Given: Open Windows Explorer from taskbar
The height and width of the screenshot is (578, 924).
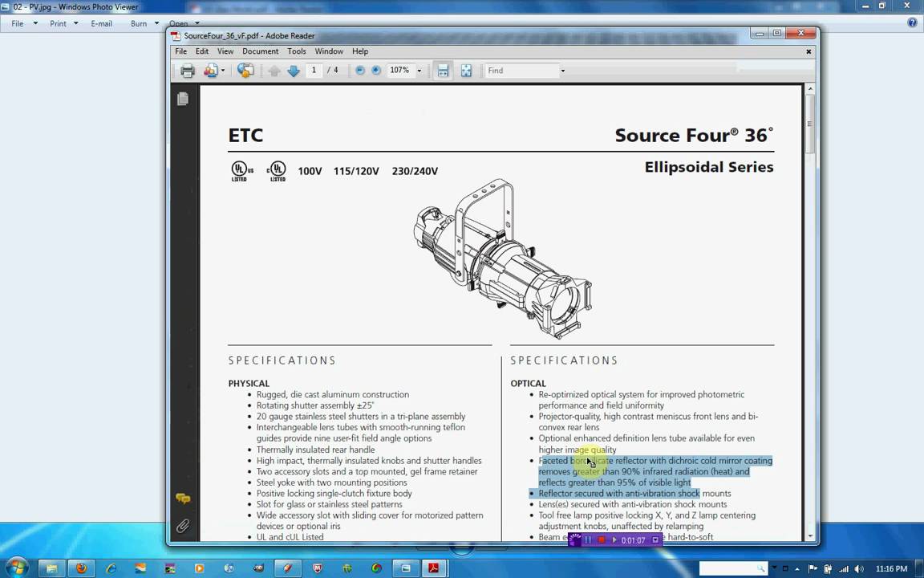Looking at the screenshot, I should (x=52, y=568).
